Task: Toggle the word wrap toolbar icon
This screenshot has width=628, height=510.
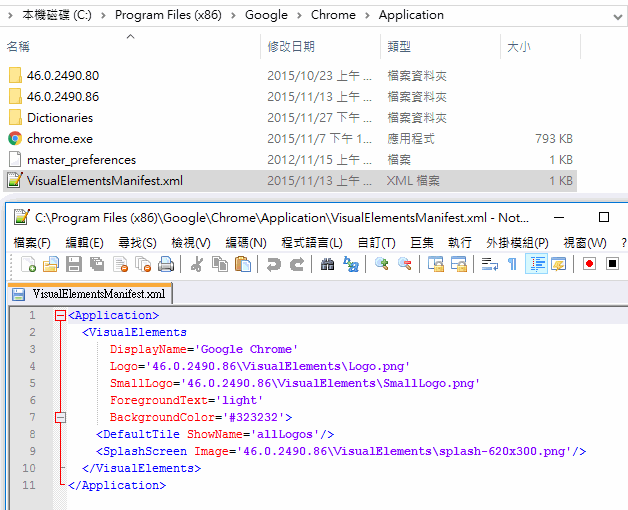Action: [489, 264]
